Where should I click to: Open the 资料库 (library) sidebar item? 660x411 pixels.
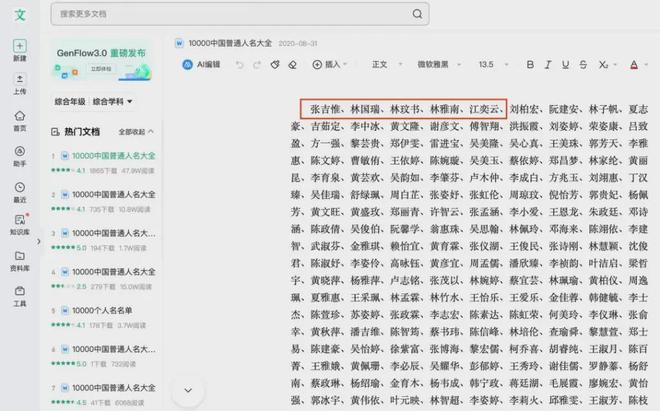click(20, 261)
